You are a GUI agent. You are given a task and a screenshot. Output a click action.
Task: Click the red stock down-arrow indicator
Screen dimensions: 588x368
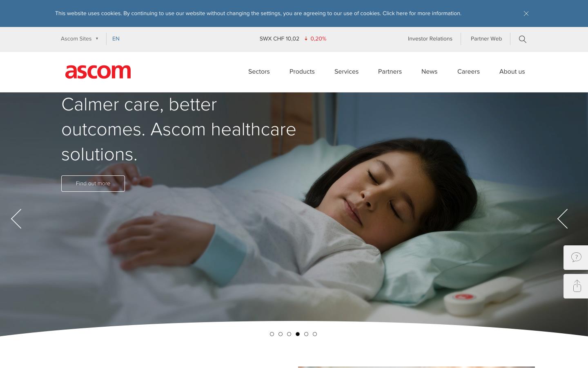(x=306, y=38)
